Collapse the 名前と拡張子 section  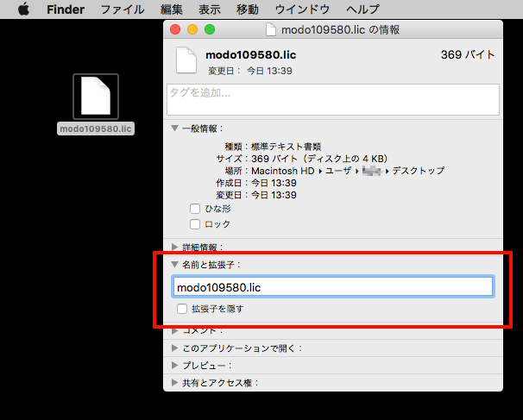(174, 265)
